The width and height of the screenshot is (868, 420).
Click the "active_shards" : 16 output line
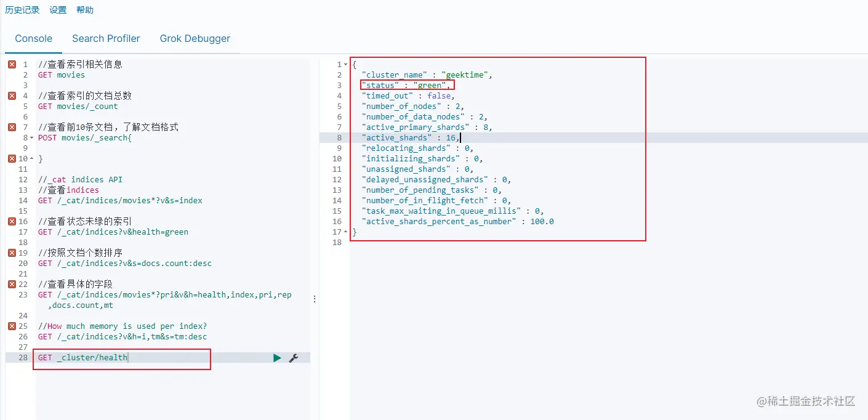411,138
